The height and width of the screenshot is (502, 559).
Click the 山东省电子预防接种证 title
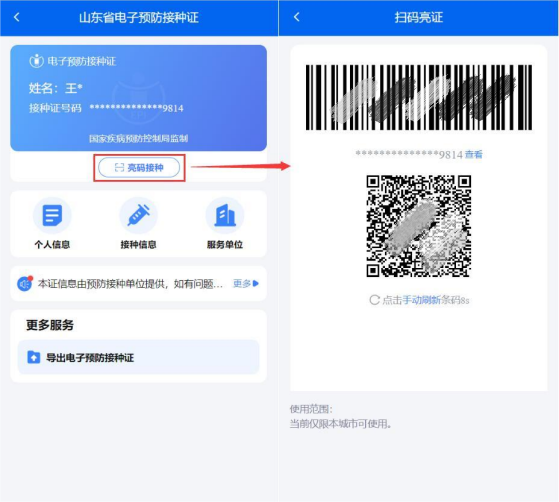[x=139, y=17]
